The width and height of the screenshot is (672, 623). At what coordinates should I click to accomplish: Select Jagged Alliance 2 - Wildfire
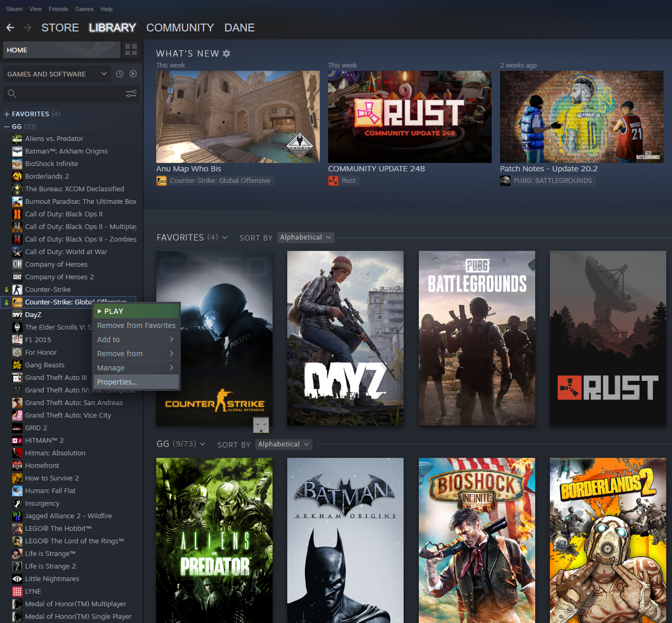tap(69, 516)
